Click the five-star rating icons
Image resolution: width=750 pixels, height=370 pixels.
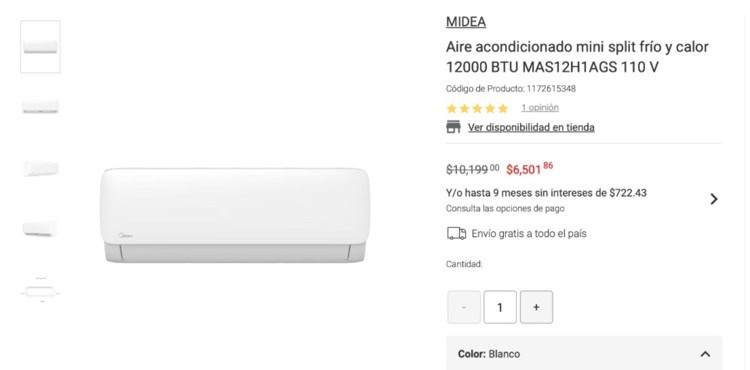(477, 109)
